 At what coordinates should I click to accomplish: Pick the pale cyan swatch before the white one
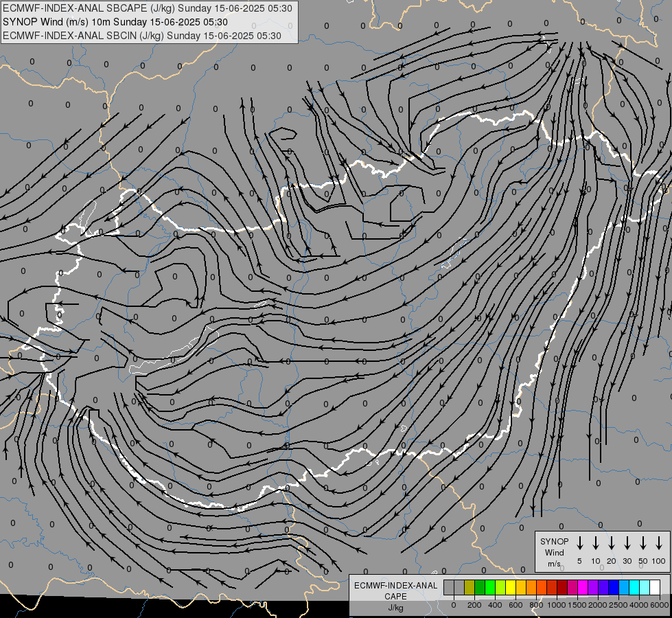coord(644,587)
